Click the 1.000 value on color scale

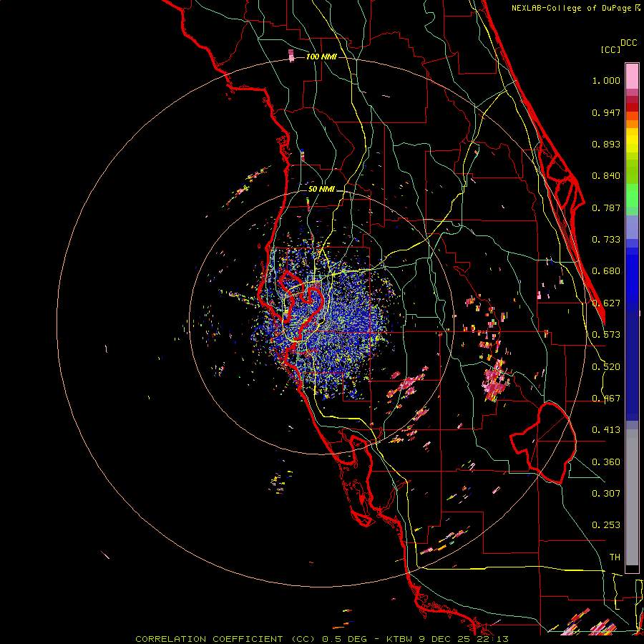(x=606, y=80)
